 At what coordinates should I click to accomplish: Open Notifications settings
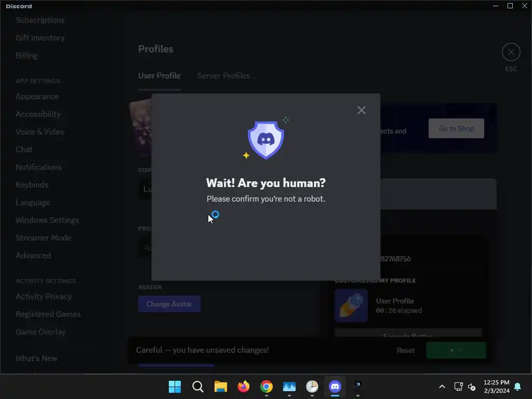38,167
